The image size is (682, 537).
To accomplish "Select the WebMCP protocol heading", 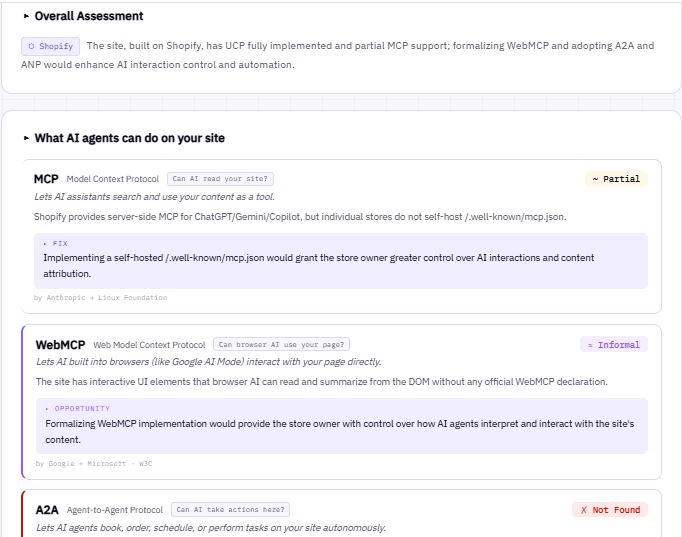I will 60,345.
